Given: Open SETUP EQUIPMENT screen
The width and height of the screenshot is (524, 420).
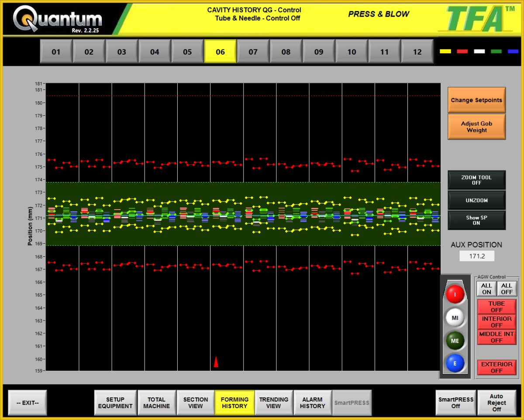Looking at the screenshot, I should click(115, 403).
